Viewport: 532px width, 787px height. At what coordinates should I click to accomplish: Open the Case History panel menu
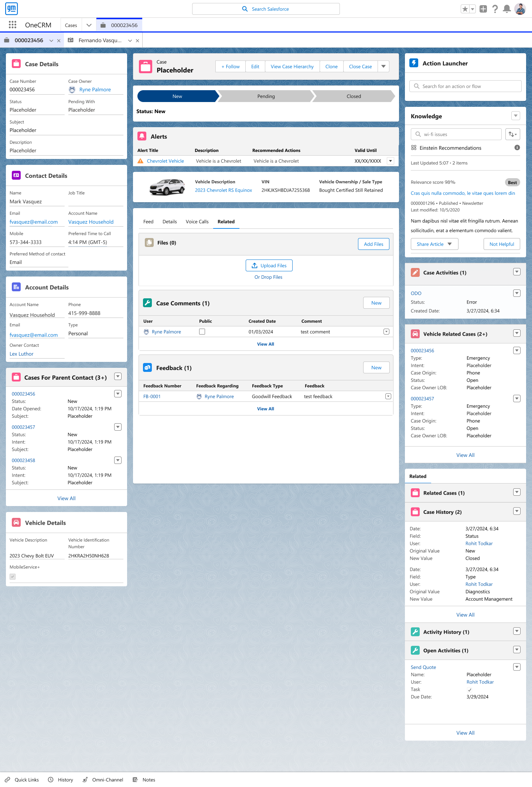[517, 511]
